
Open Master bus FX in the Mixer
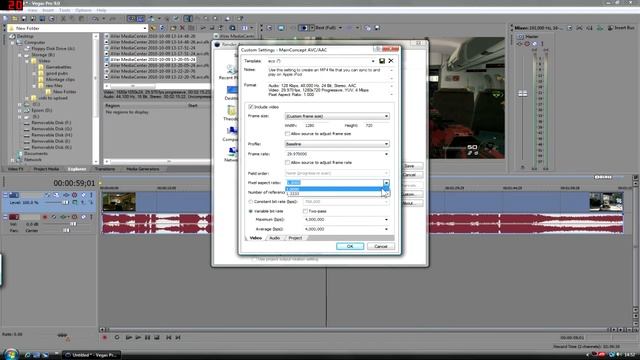[520, 44]
